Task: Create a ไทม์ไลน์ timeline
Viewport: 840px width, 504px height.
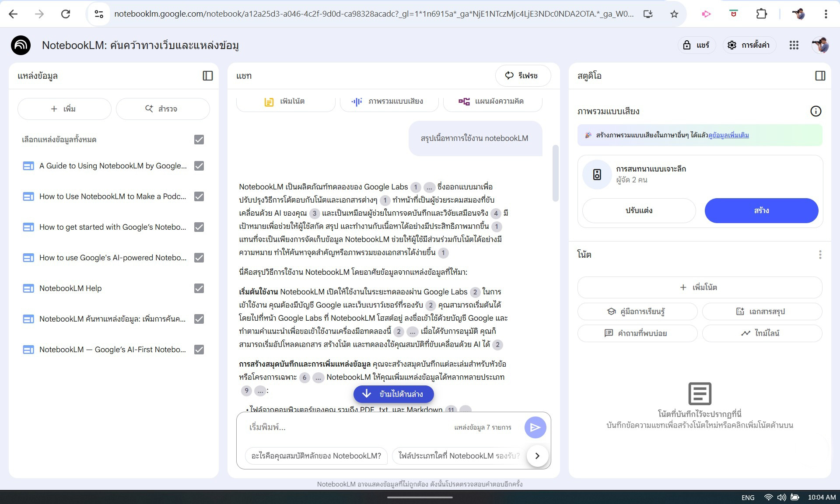Action: pos(762,333)
